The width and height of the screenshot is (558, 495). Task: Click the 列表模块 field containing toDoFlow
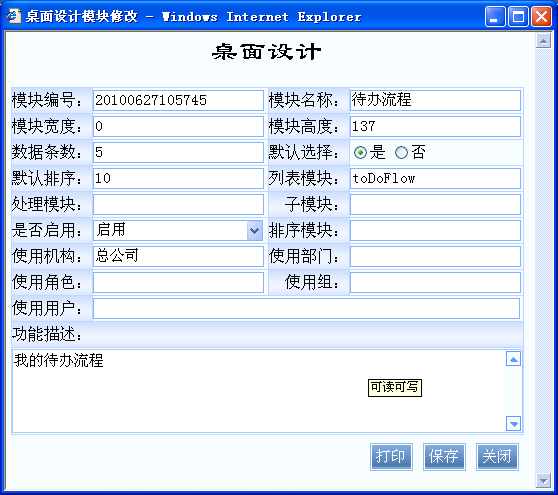point(435,178)
